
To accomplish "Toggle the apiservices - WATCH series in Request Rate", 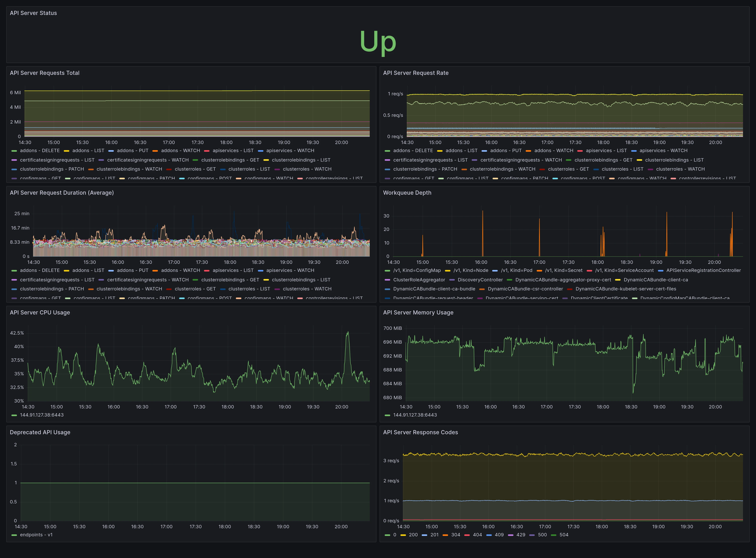I will coord(663,151).
